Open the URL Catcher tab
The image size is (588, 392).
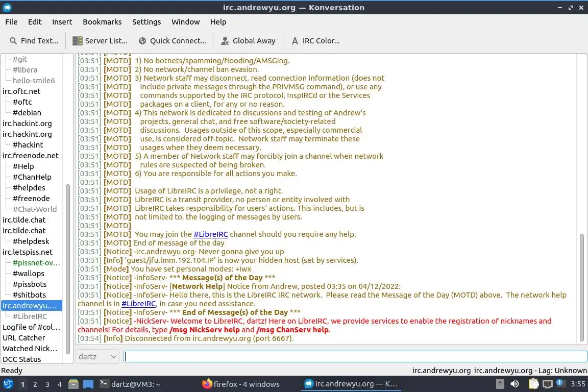[23, 337]
